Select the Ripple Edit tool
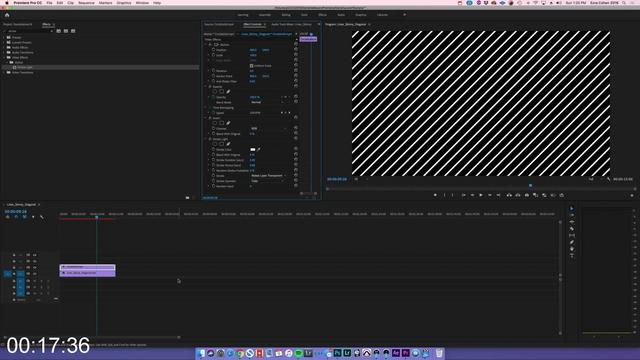 coord(571,222)
